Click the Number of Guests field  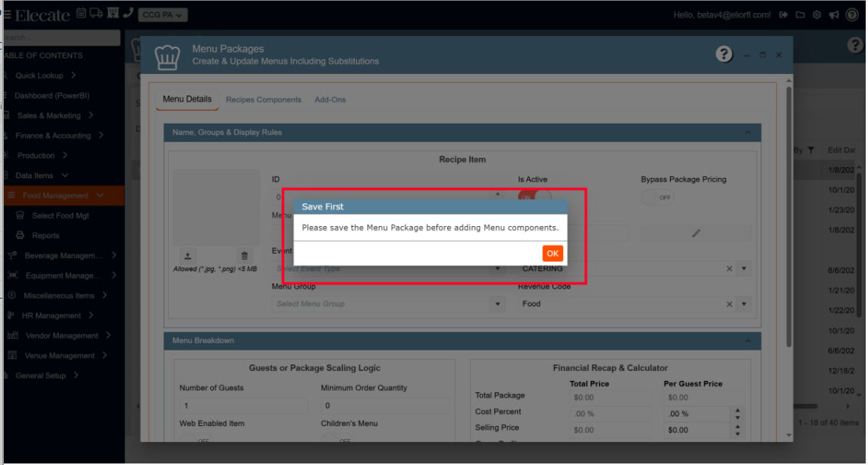coord(244,405)
